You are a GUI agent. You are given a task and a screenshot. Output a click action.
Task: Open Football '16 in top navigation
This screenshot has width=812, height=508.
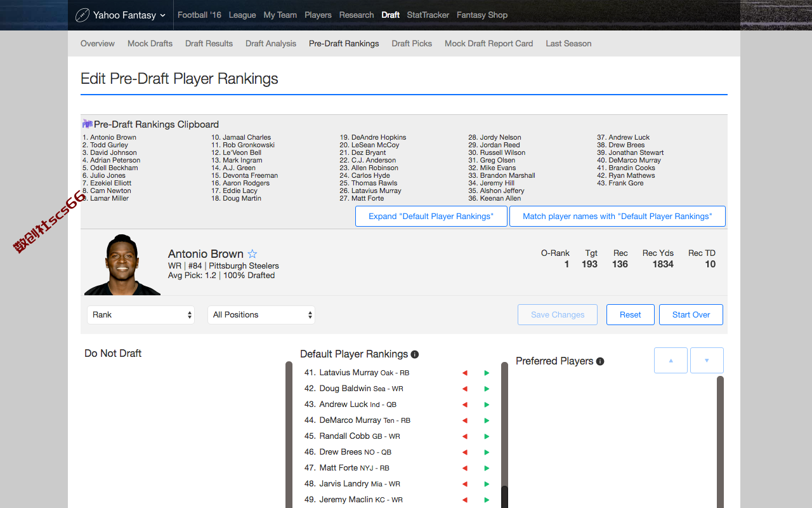pos(199,15)
